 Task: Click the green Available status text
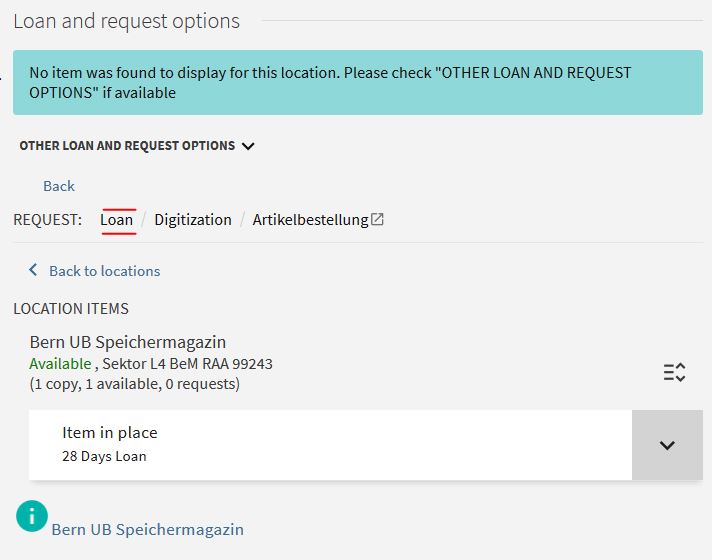pos(59,364)
